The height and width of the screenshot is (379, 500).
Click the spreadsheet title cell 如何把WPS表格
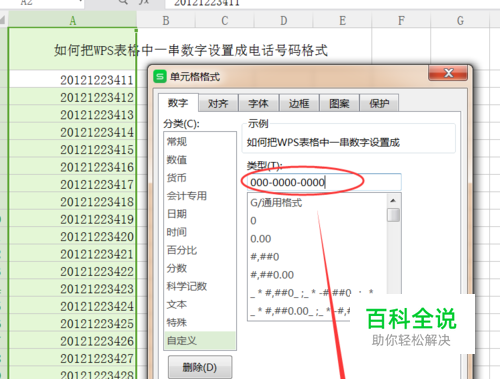[x=73, y=49]
